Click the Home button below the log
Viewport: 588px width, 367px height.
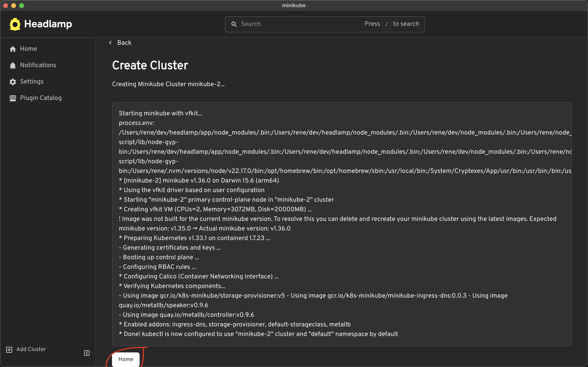[x=125, y=359]
